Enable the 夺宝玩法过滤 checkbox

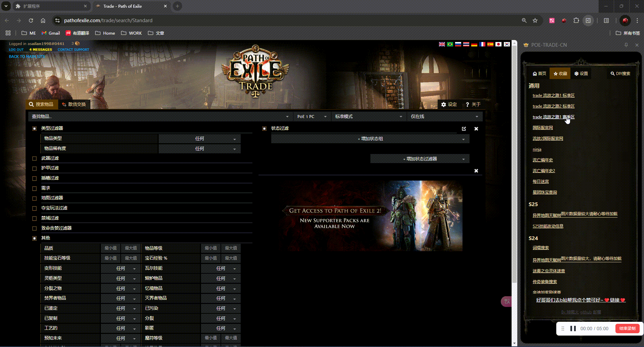[34, 208]
